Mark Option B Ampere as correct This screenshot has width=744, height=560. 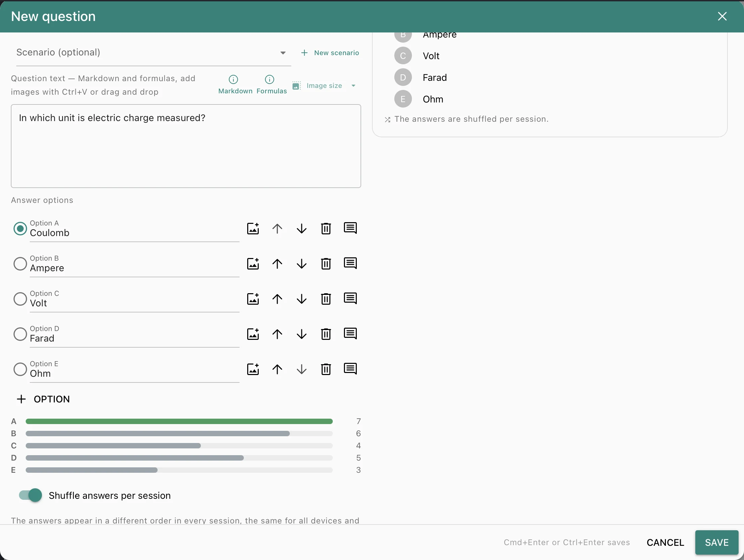coord(20,264)
